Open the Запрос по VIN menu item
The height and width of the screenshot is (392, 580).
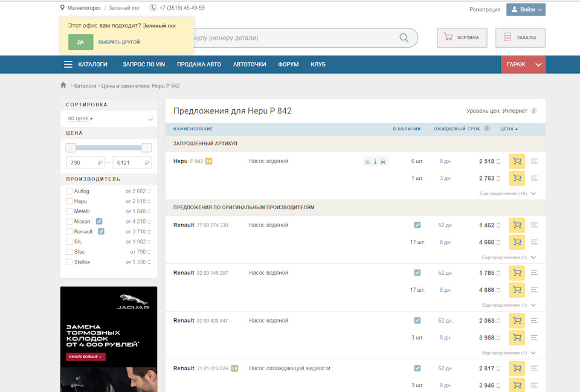point(144,65)
